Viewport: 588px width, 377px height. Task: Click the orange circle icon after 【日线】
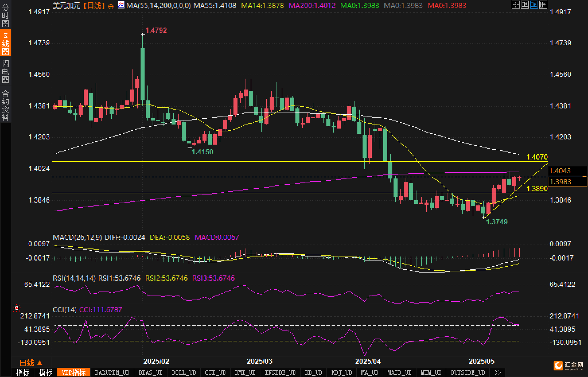click(111, 6)
